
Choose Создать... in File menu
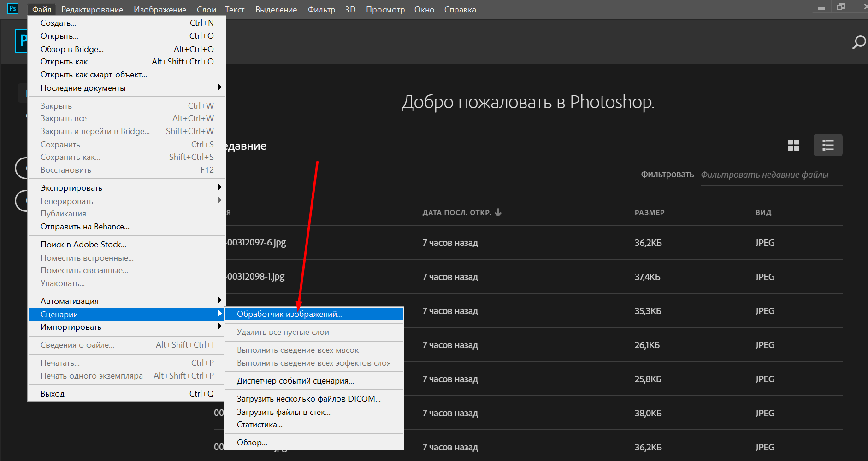pyautogui.click(x=127, y=23)
